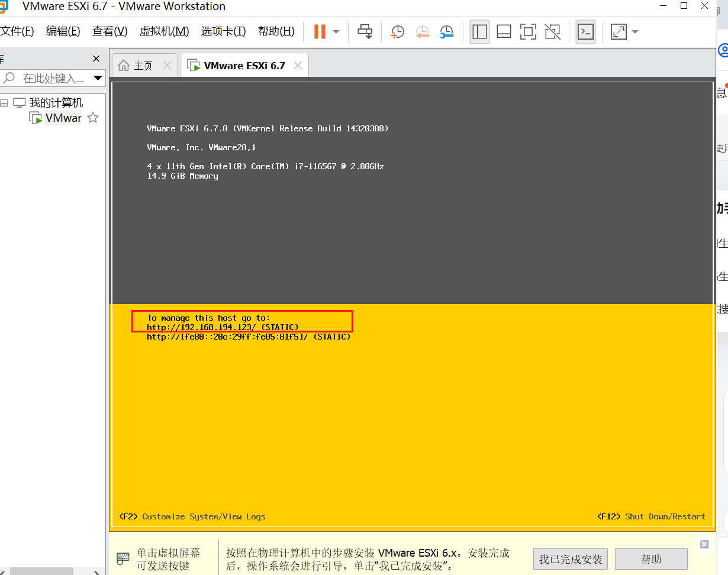The height and width of the screenshot is (575, 728).
Task: Take a snapshot of this virtual machine
Action: (398, 31)
